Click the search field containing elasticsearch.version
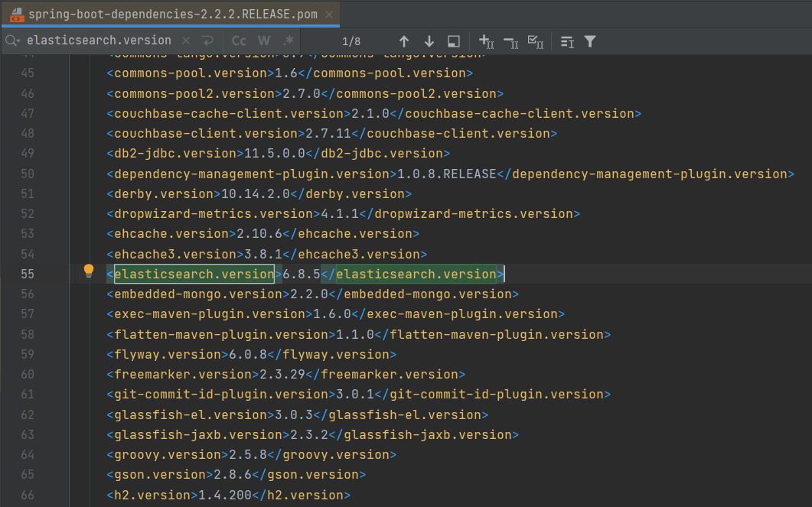This screenshot has height=507, width=812. click(99, 41)
